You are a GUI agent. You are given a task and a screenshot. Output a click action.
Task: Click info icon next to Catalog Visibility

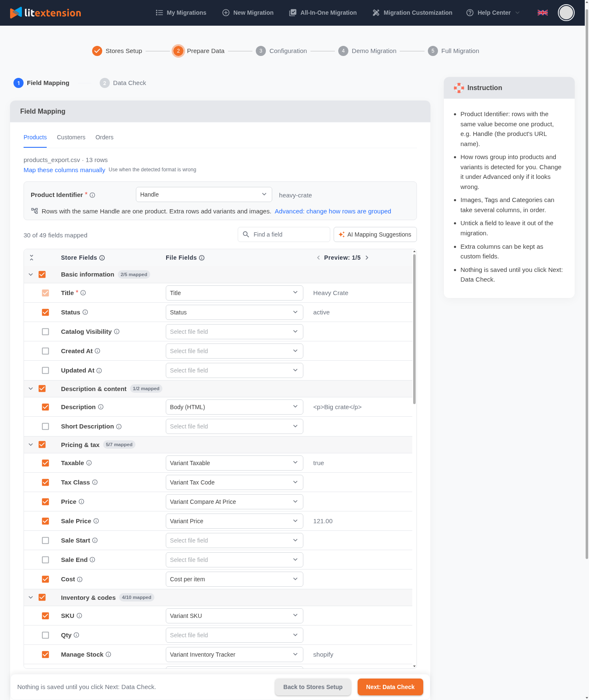click(117, 332)
